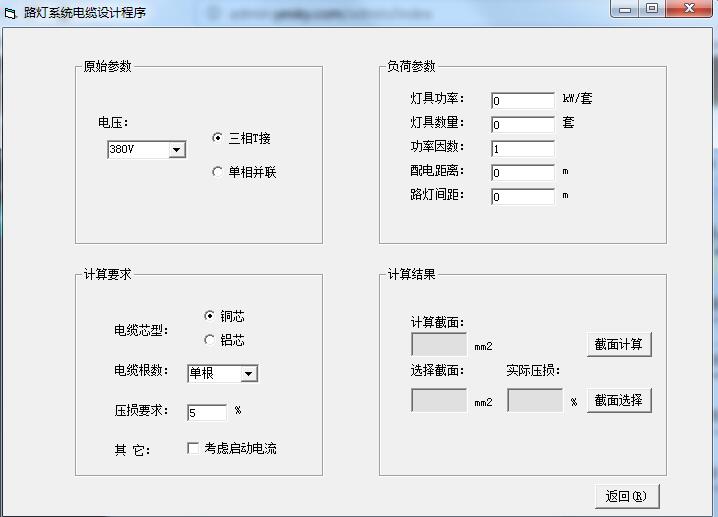Screen dimensions: 718x517
Task: Click the 选择截面: label
Action: click(437, 370)
